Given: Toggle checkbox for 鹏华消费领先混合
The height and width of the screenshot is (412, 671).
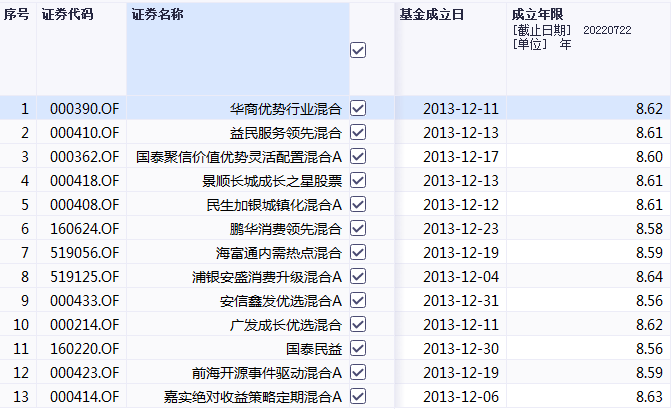Looking at the screenshot, I should tap(358, 228).
